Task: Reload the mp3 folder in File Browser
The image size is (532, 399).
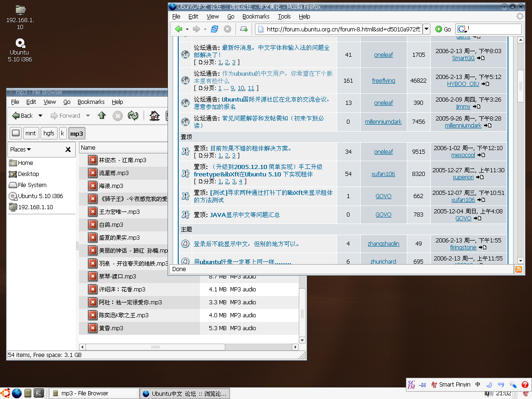Action: pyautogui.click(x=133, y=116)
